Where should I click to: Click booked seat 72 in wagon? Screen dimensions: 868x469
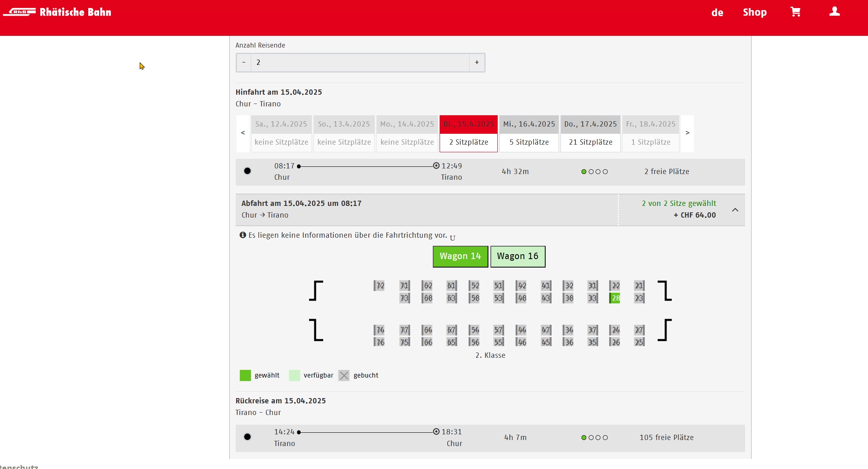coord(379,286)
